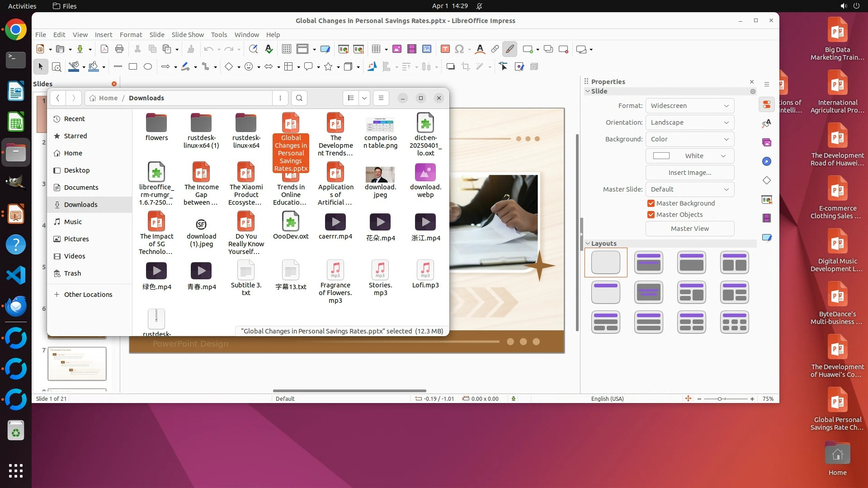
Task: Select the Rectangle drawing tool
Action: [x=133, y=67]
